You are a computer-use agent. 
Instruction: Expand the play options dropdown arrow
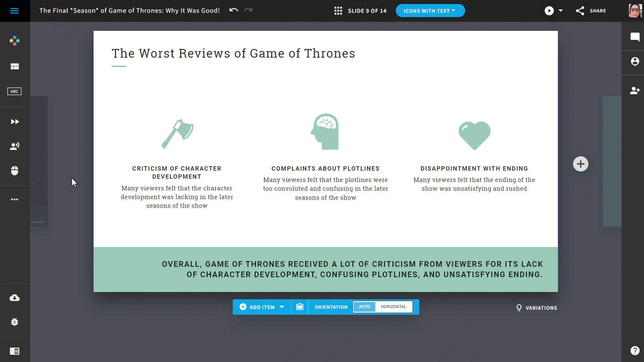(560, 11)
